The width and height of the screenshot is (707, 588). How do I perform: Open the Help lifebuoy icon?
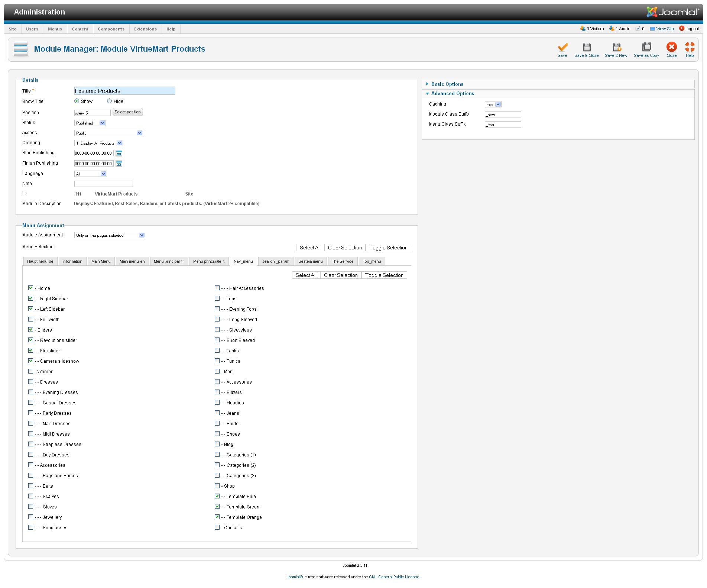point(689,47)
